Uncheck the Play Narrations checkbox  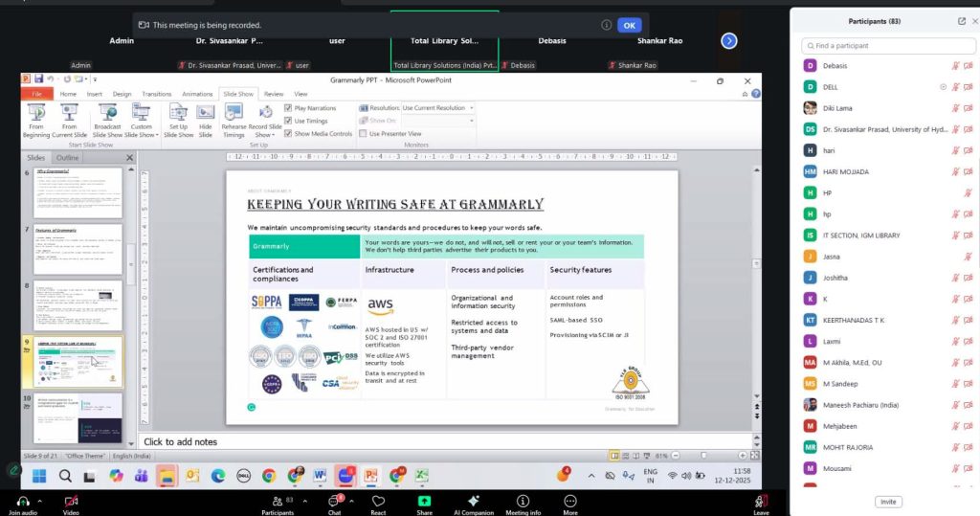click(x=288, y=108)
